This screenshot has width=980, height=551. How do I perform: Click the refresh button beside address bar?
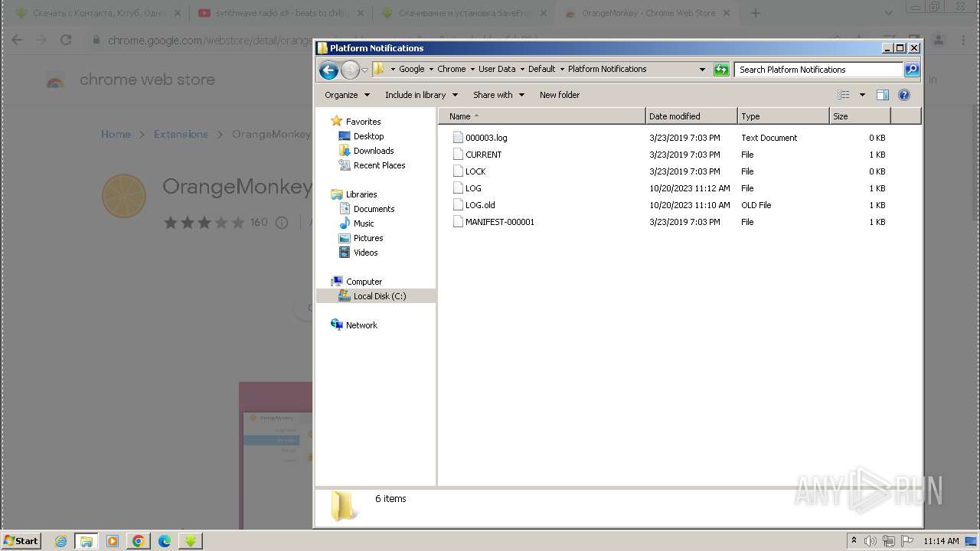pyautogui.click(x=721, y=70)
